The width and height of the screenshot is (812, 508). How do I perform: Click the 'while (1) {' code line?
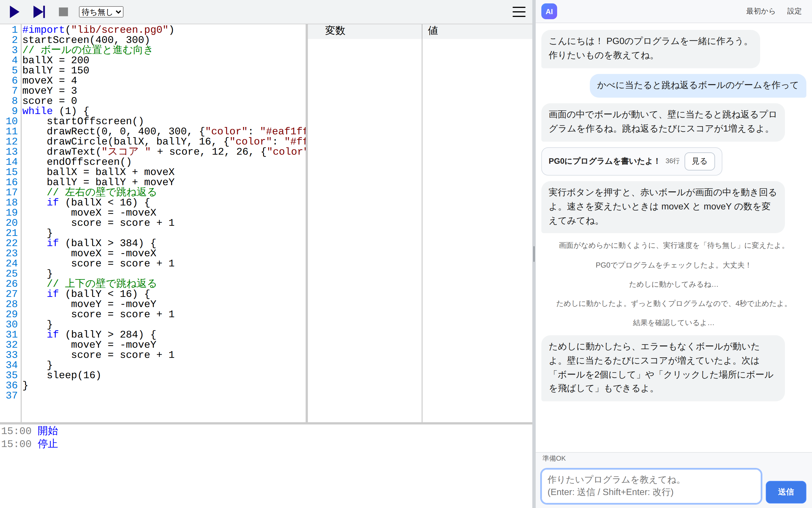click(56, 111)
